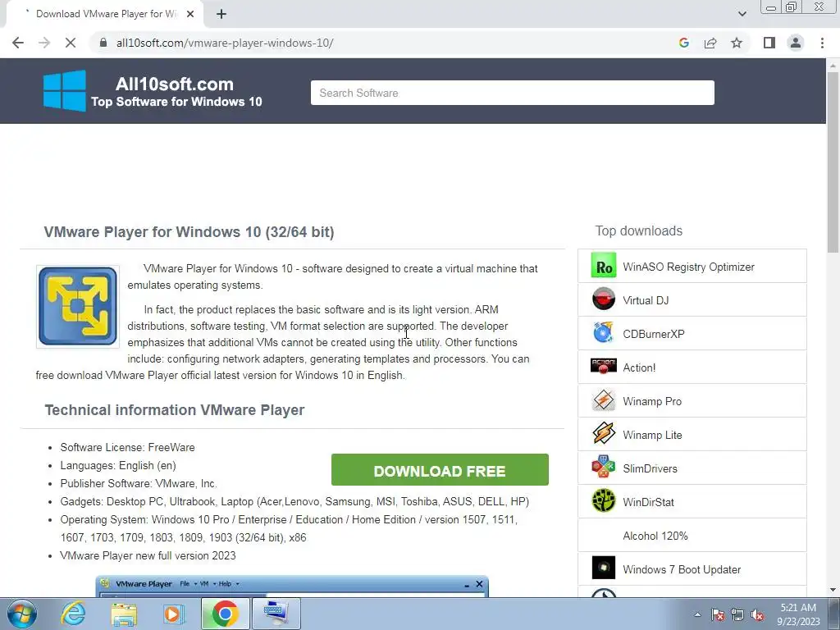Open Windows 7 Boot Updater link
The height and width of the screenshot is (630, 840).
(x=682, y=569)
